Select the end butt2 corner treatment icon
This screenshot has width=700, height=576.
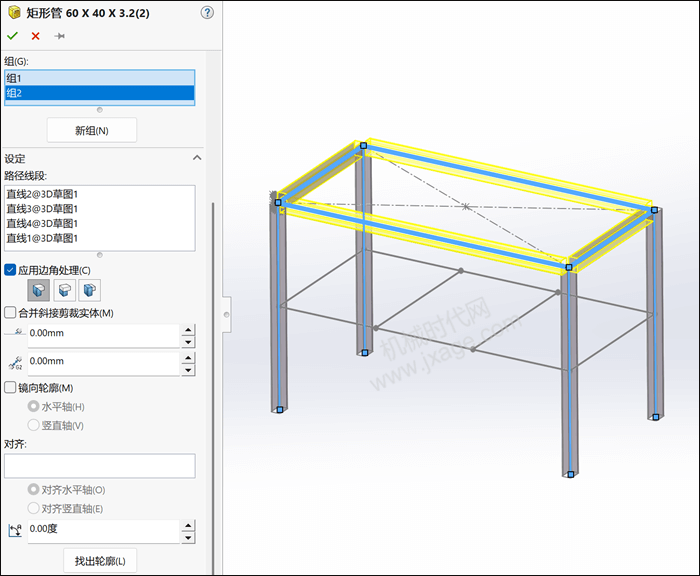point(89,290)
